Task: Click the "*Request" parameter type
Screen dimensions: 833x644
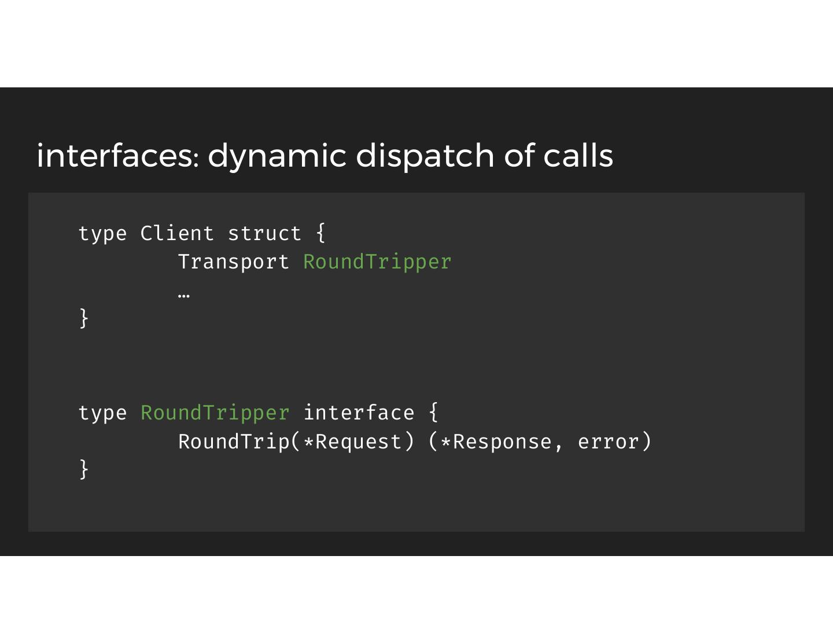Action: (352, 441)
